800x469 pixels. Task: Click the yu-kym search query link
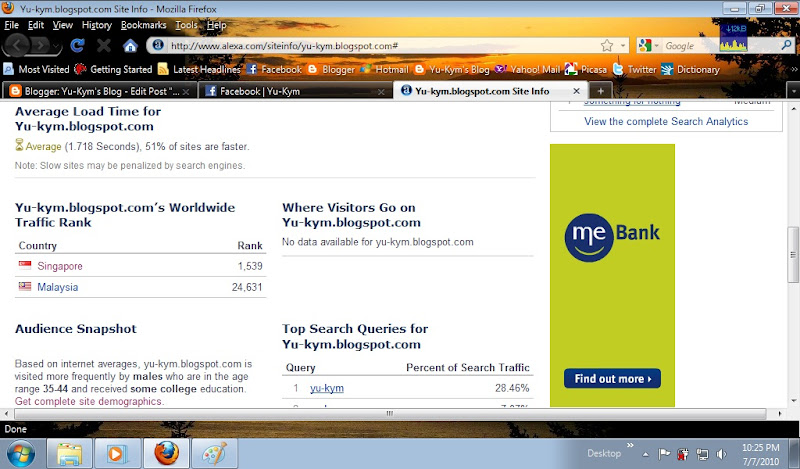click(327, 388)
